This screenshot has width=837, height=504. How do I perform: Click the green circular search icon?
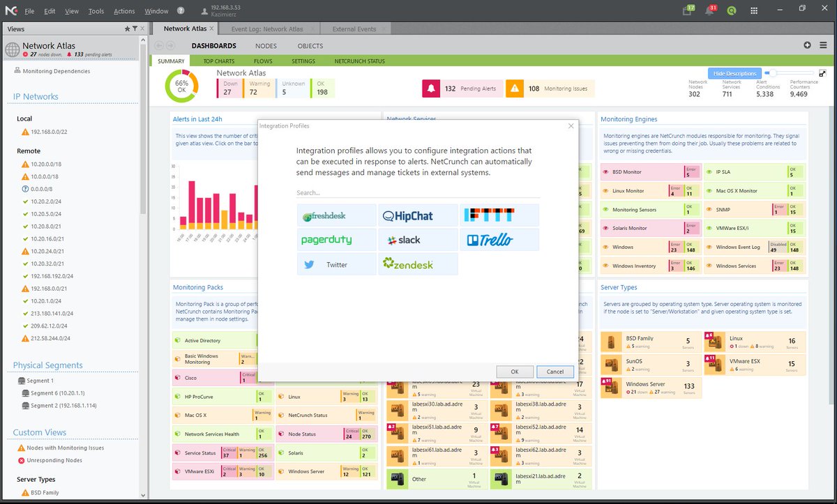[x=733, y=10]
